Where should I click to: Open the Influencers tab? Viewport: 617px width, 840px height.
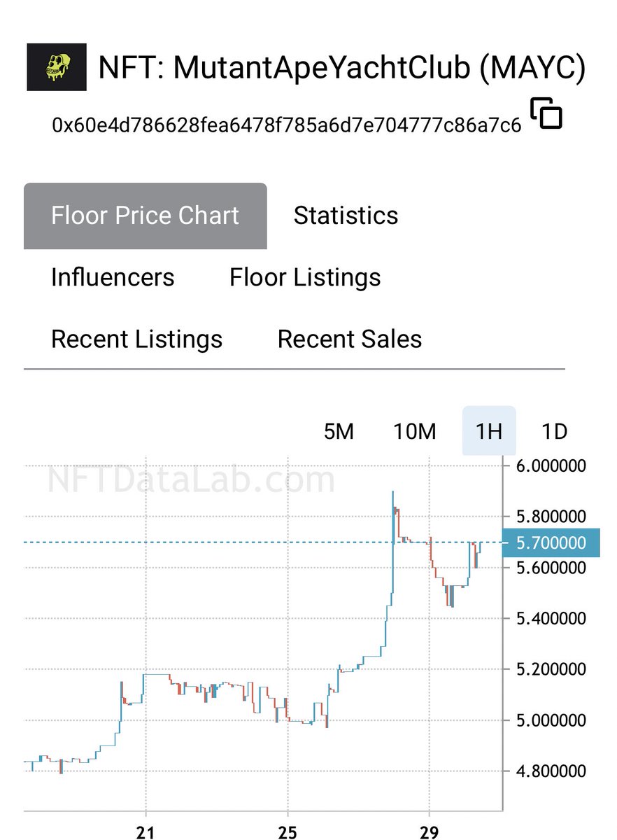pyautogui.click(x=113, y=277)
